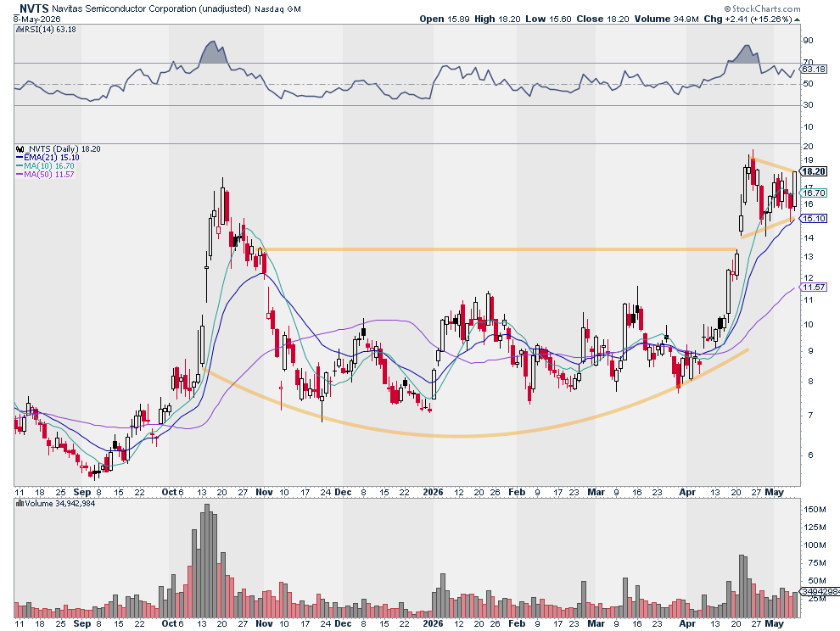
Task: Click the Oct label under the price chart
Action: pos(169,492)
